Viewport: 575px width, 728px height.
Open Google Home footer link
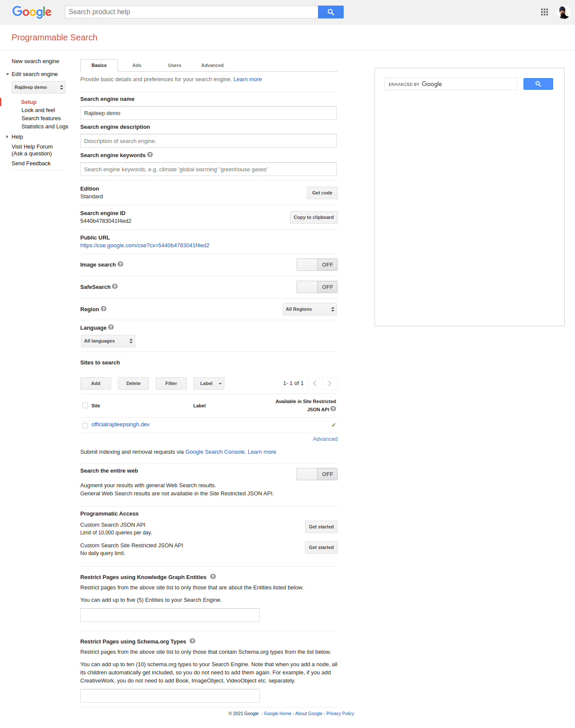(x=278, y=713)
